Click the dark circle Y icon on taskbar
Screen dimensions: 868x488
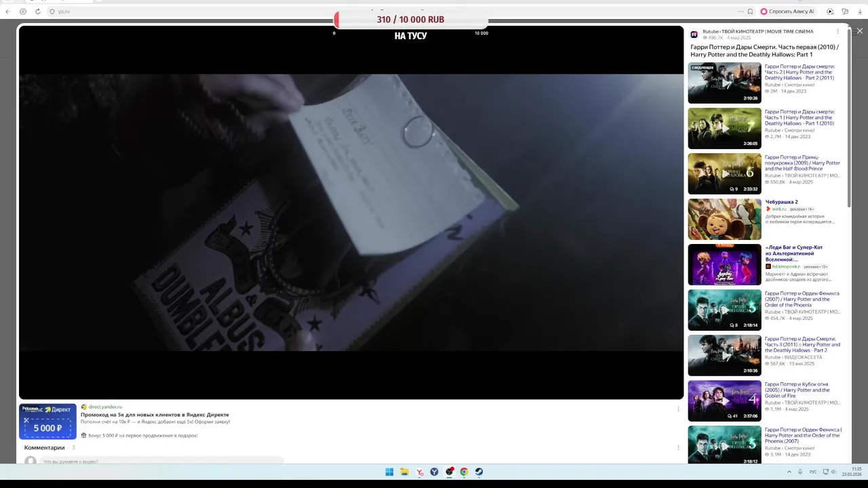435,472
